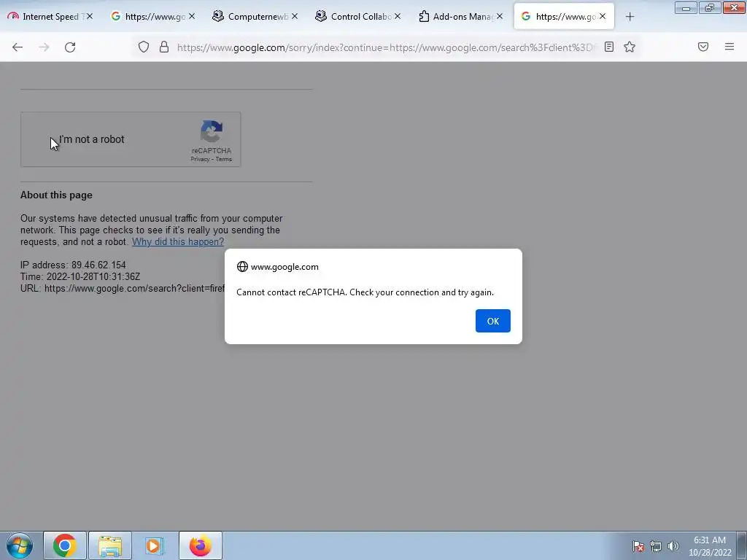Viewport: 747px width, 560px height.
Task: Open Windows Media Player from taskbar
Action: click(154, 545)
